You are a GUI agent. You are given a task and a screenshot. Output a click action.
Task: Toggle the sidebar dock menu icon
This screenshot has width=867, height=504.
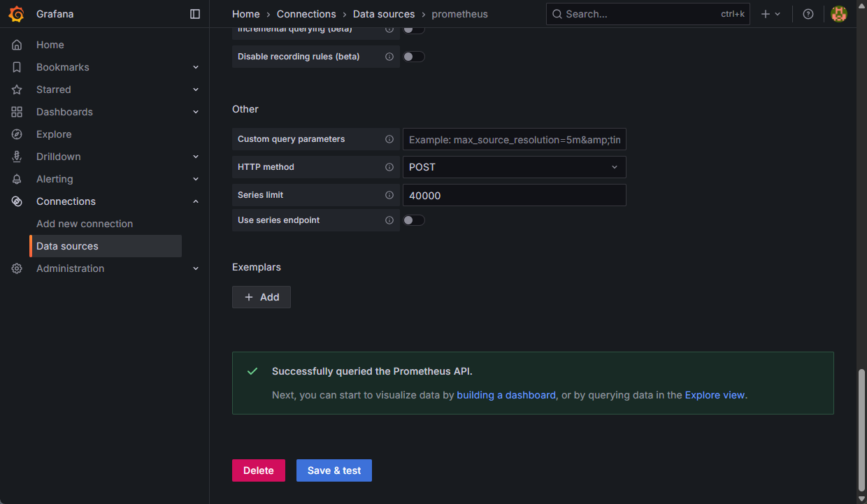(x=195, y=14)
